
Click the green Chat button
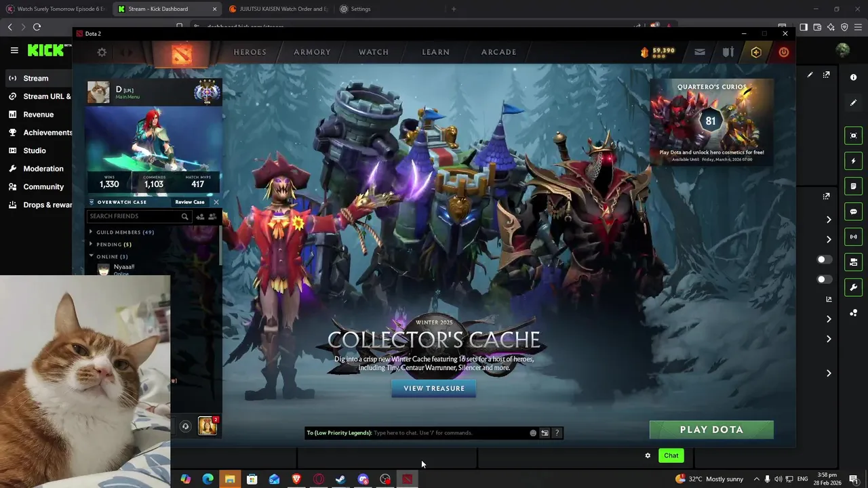click(x=671, y=455)
